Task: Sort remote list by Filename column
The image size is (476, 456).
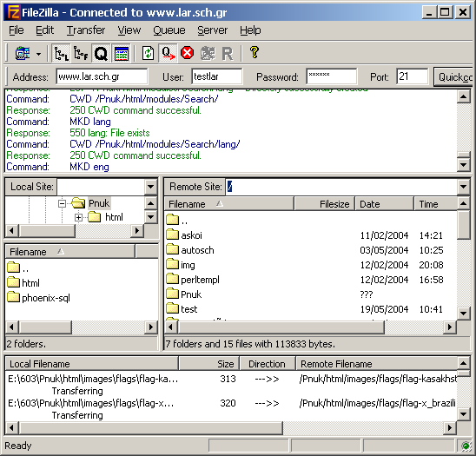Action: click(x=229, y=204)
